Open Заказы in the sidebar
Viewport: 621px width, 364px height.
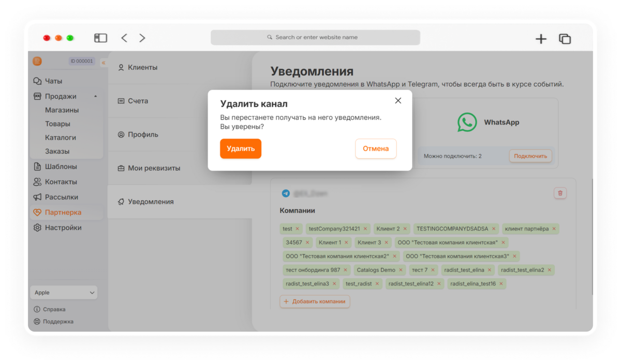[x=57, y=151]
